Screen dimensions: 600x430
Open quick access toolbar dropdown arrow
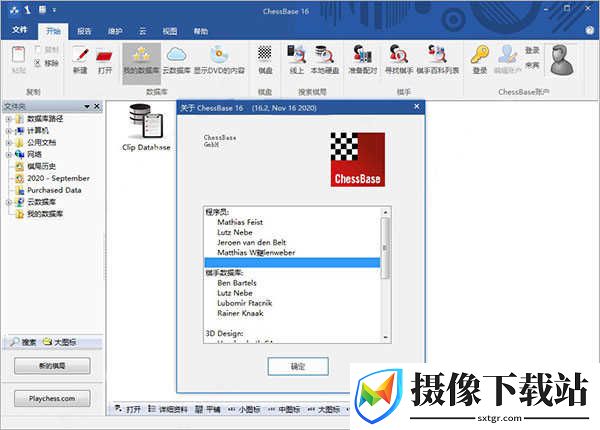pos(54,10)
